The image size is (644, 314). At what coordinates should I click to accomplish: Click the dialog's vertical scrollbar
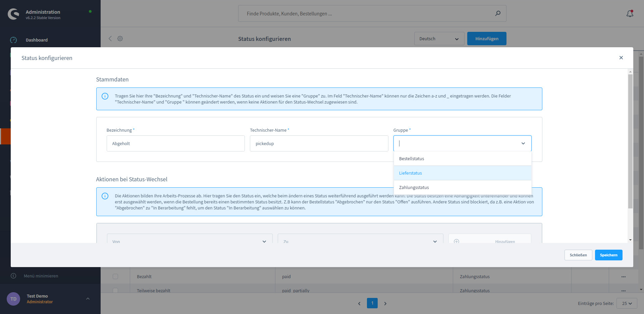tap(630, 141)
